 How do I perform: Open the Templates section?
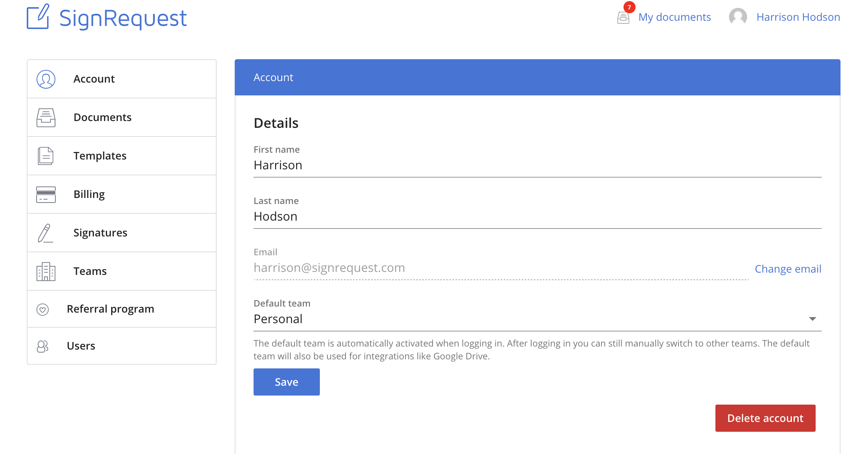pos(122,156)
